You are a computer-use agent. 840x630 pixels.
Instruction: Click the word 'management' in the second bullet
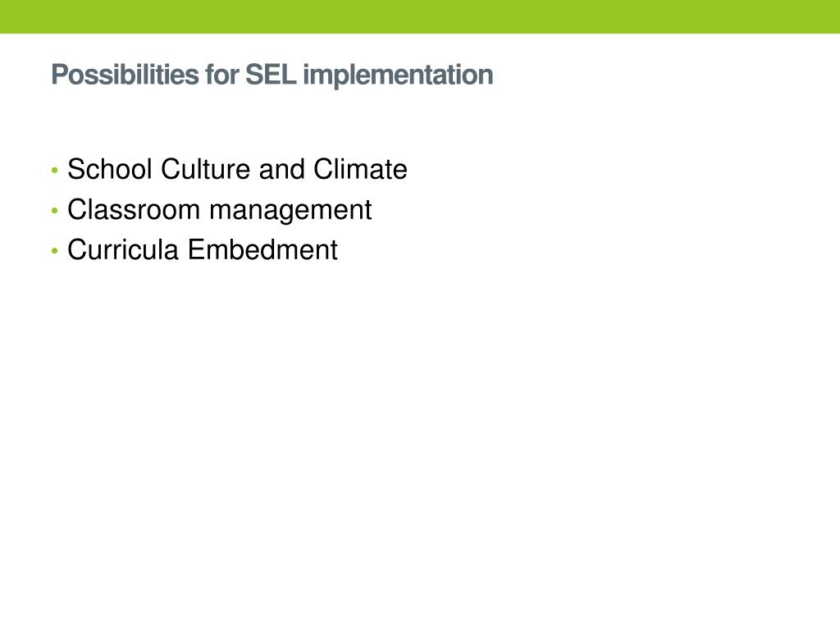click(290, 211)
